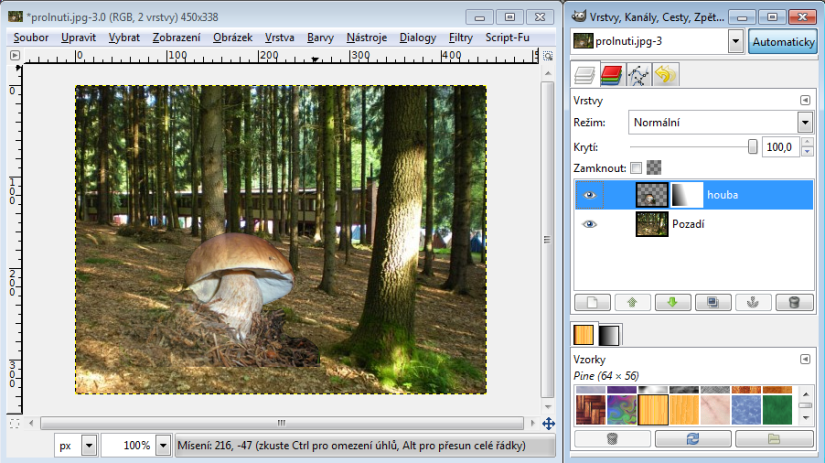Click the Krytí opacity value field
This screenshot has width=825, height=463.
point(780,147)
